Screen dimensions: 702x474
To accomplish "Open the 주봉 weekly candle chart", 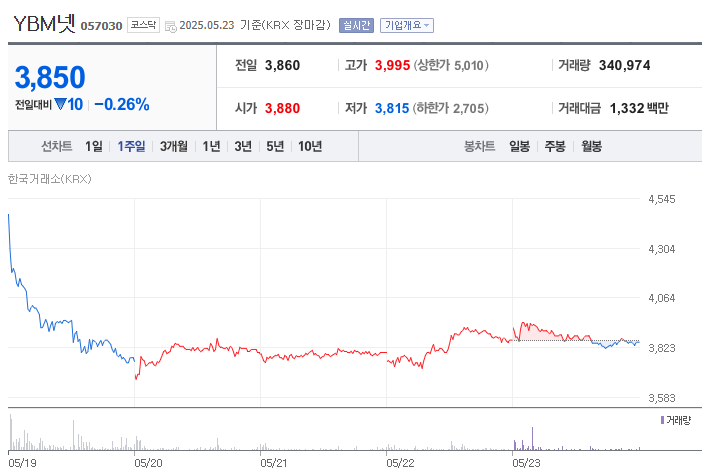I will click(555, 146).
